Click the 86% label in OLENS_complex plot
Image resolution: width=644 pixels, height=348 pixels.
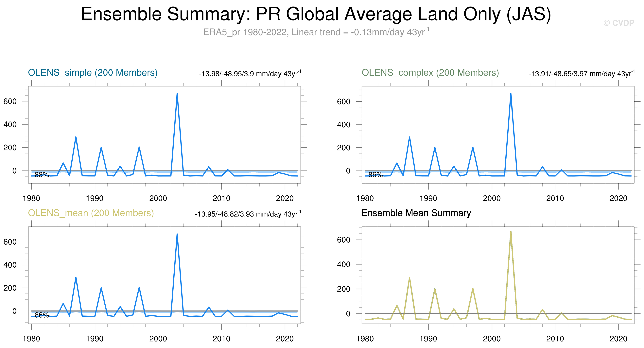[375, 175]
